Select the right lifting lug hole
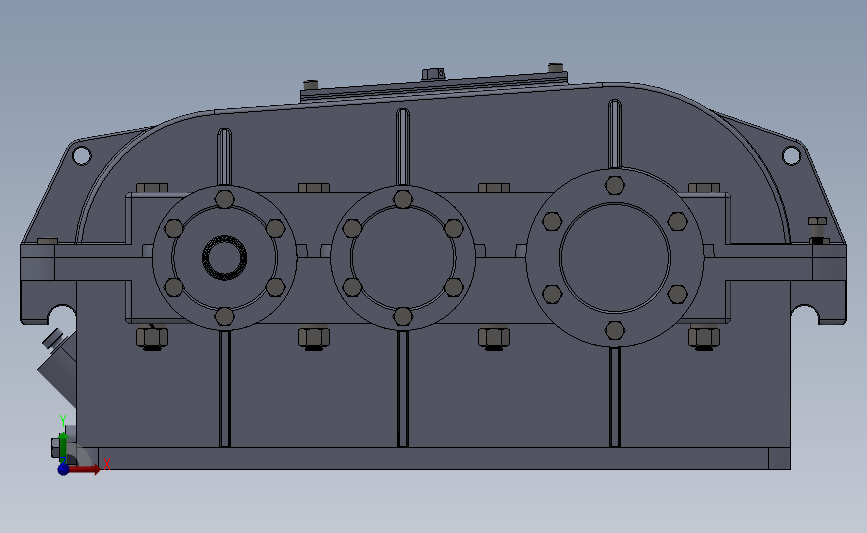The image size is (867, 533). point(791,156)
